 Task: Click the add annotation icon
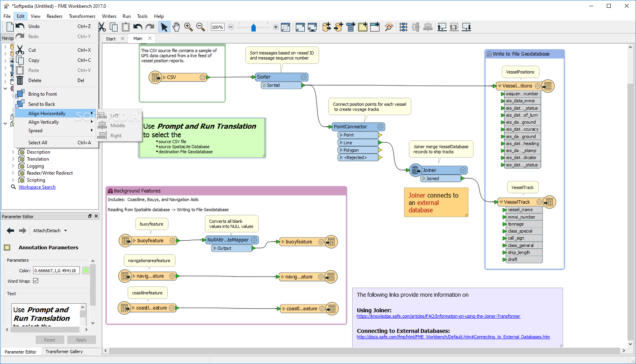coord(363,27)
